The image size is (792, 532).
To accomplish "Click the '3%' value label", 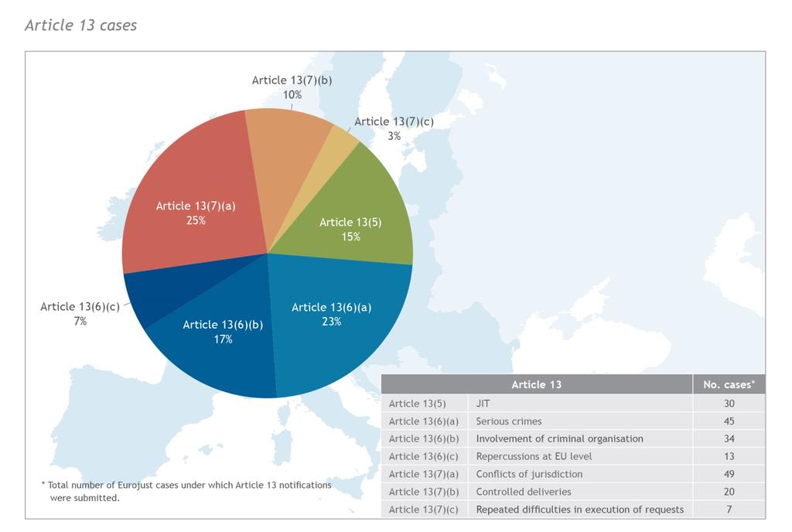I will [394, 136].
